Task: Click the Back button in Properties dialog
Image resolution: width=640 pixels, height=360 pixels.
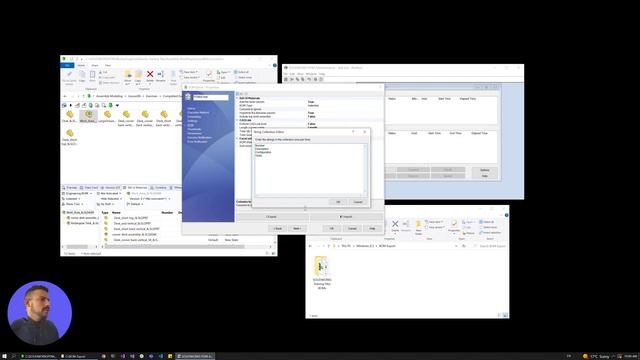Action: click(278, 229)
